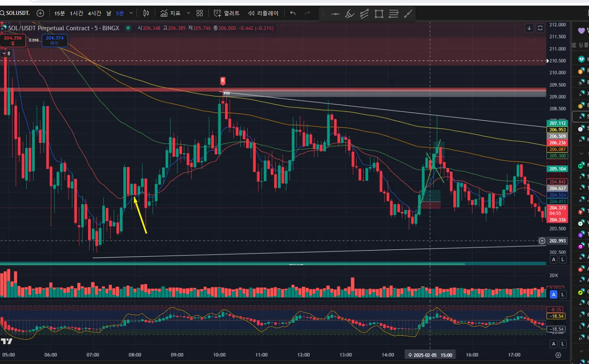Click the 207.112 green price label

pos(557,123)
